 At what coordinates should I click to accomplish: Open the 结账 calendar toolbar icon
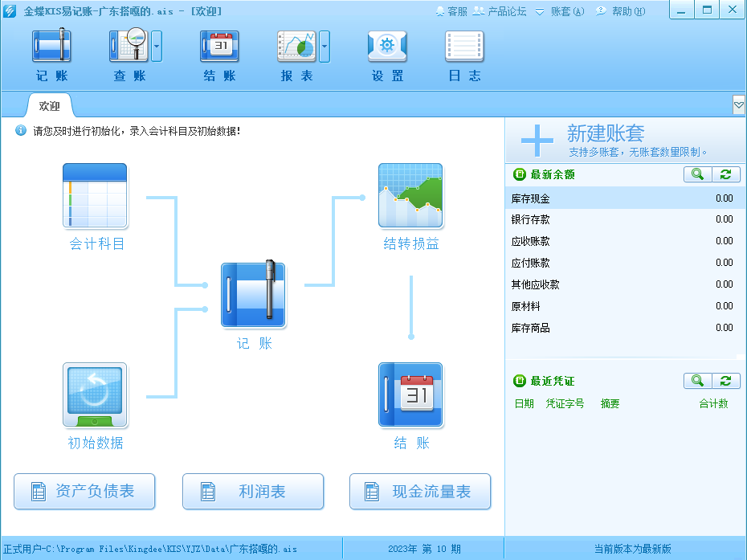(x=219, y=46)
